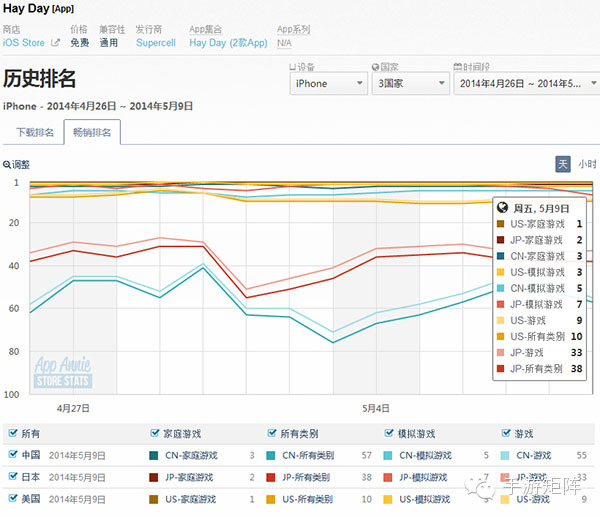
Task: Click the CN-模拟游戏 label in the table
Action: (426, 455)
